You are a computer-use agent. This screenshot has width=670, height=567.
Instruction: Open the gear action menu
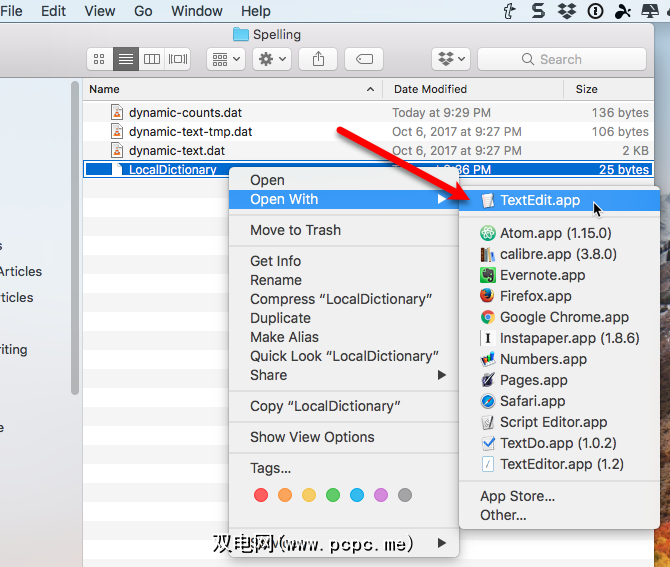click(272, 59)
